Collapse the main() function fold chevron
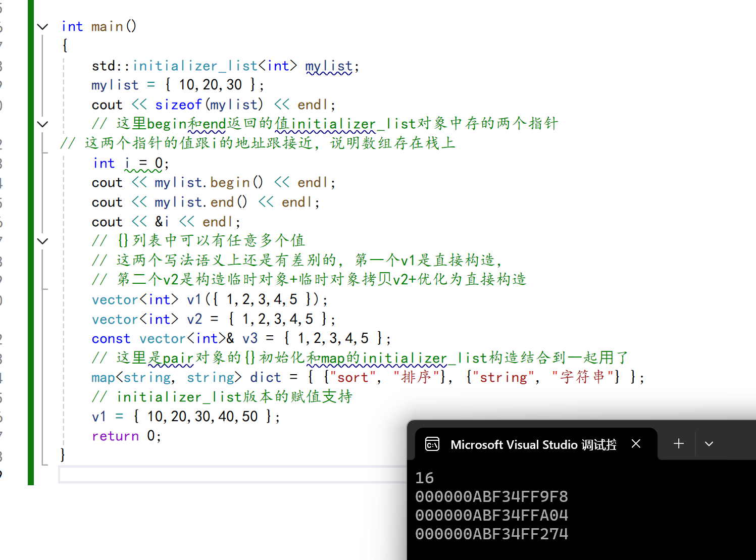Screen dimensions: 756x560 click(x=43, y=27)
